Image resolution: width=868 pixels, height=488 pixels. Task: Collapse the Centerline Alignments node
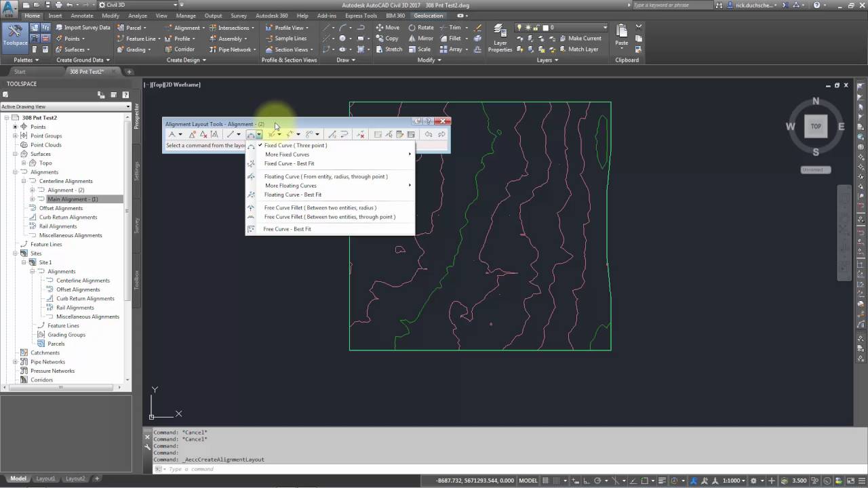(24, 181)
